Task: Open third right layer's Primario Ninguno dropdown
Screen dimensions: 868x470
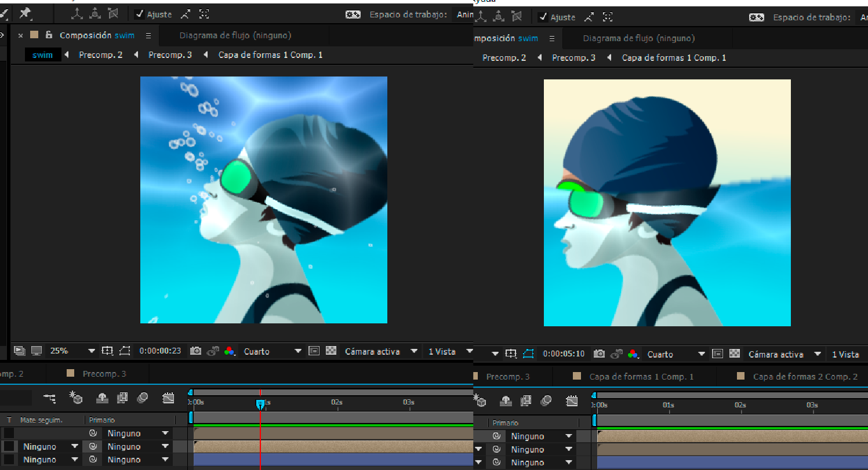Action: (542, 462)
